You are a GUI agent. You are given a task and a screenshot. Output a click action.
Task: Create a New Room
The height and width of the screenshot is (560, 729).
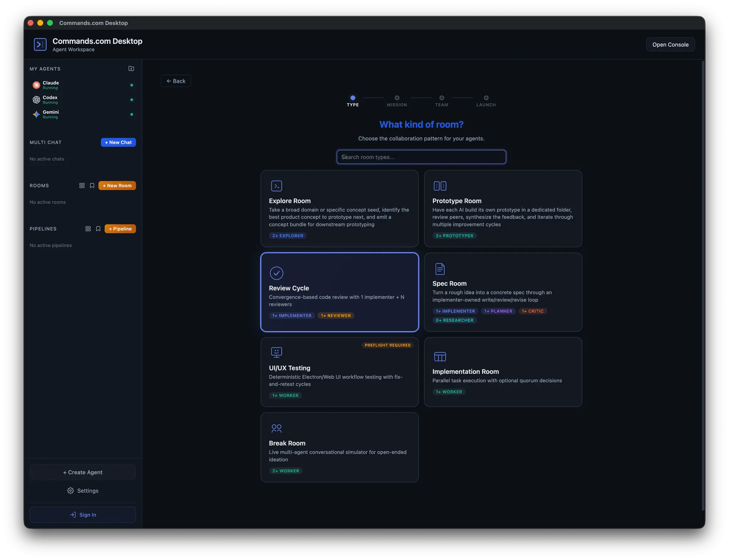117,185
